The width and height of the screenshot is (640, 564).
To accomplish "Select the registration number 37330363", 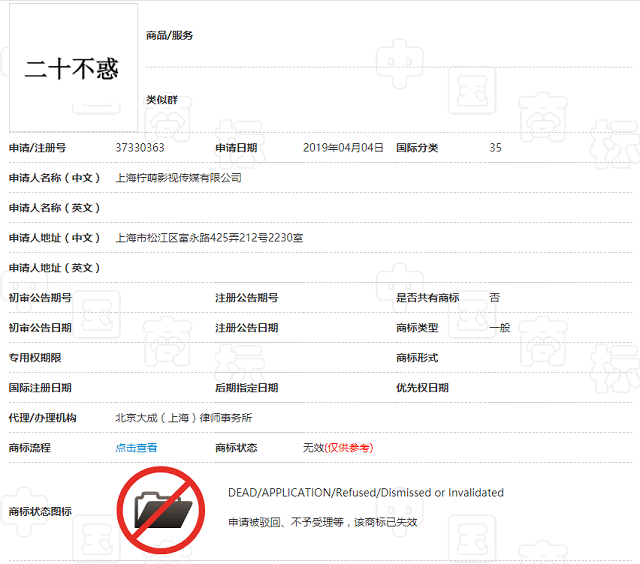I will [x=140, y=148].
